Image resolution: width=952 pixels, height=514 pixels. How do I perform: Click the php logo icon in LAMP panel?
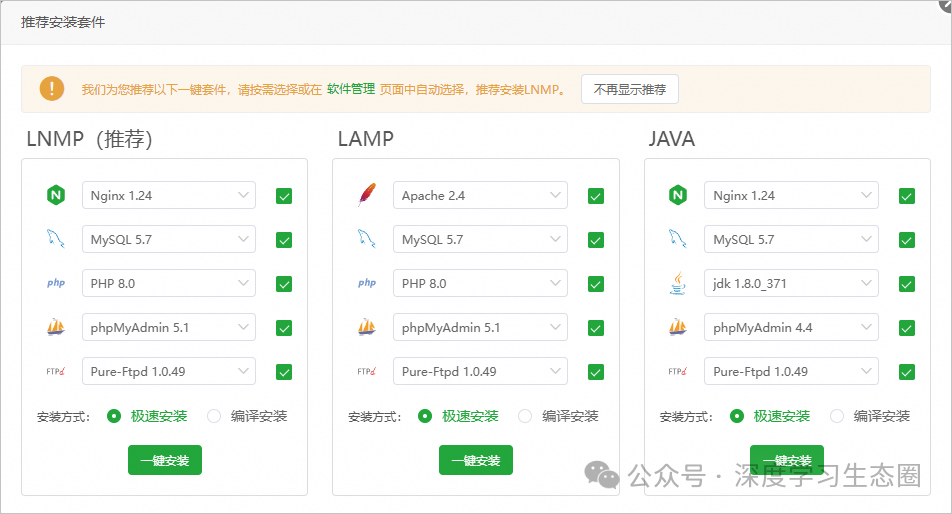(x=367, y=283)
